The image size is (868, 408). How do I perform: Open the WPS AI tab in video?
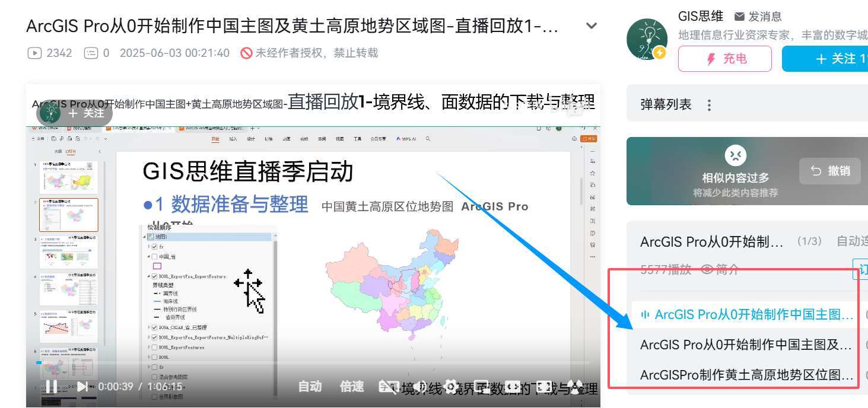click(x=406, y=139)
